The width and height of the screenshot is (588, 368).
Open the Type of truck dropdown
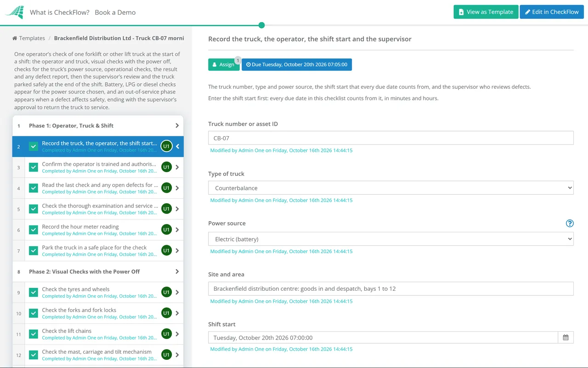pyautogui.click(x=391, y=188)
